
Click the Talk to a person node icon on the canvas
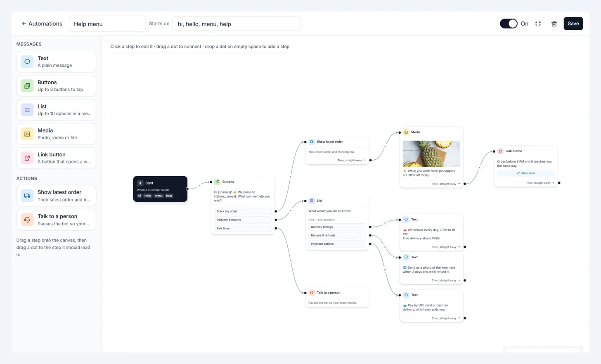pos(312,293)
